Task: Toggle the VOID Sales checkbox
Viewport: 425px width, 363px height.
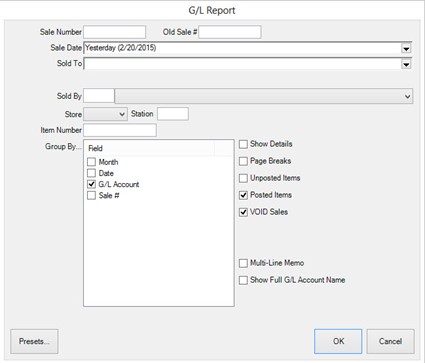Action: (243, 212)
